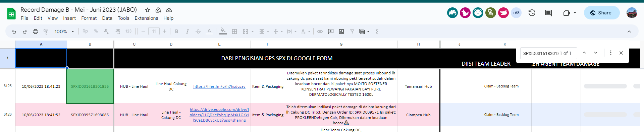Create a filter
This screenshot has height=132, width=644.
click(352, 31)
